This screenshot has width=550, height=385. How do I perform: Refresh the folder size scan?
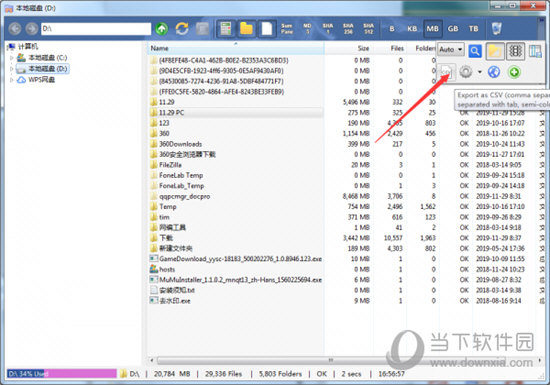[182, 28]
